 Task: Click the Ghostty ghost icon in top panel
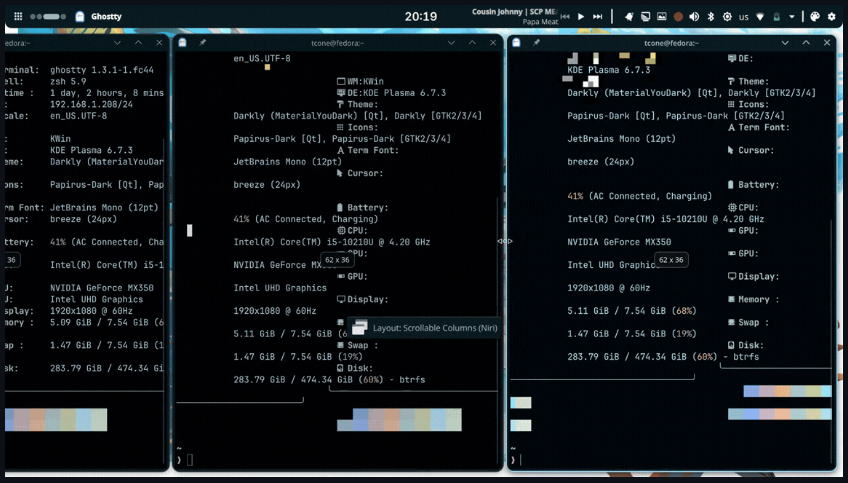tap(80, 16)
